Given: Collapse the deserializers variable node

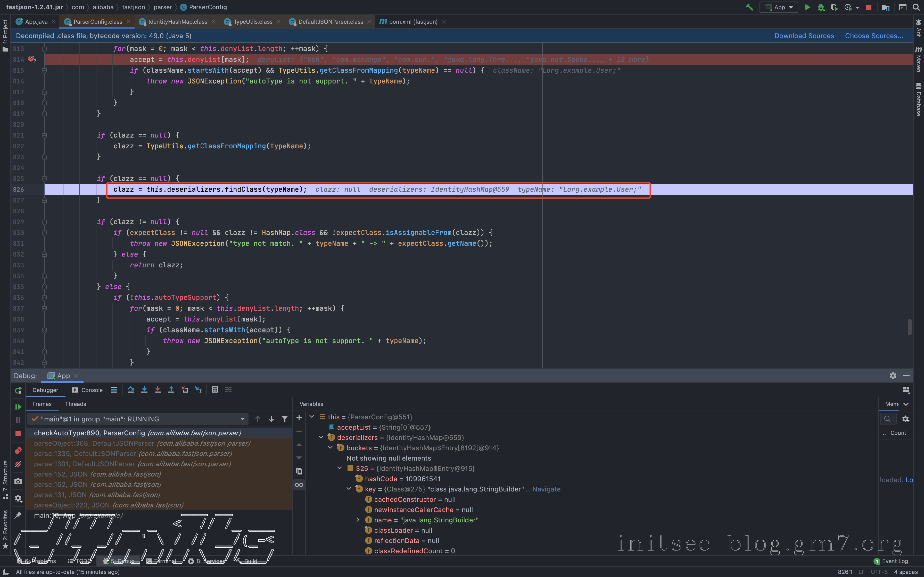Looking at the screenshot, I should (321, 437).
